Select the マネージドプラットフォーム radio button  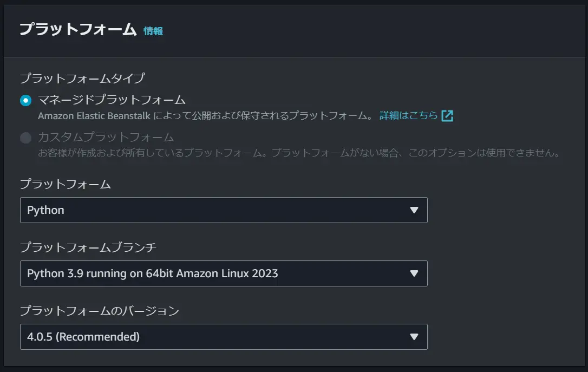point(25,100)
